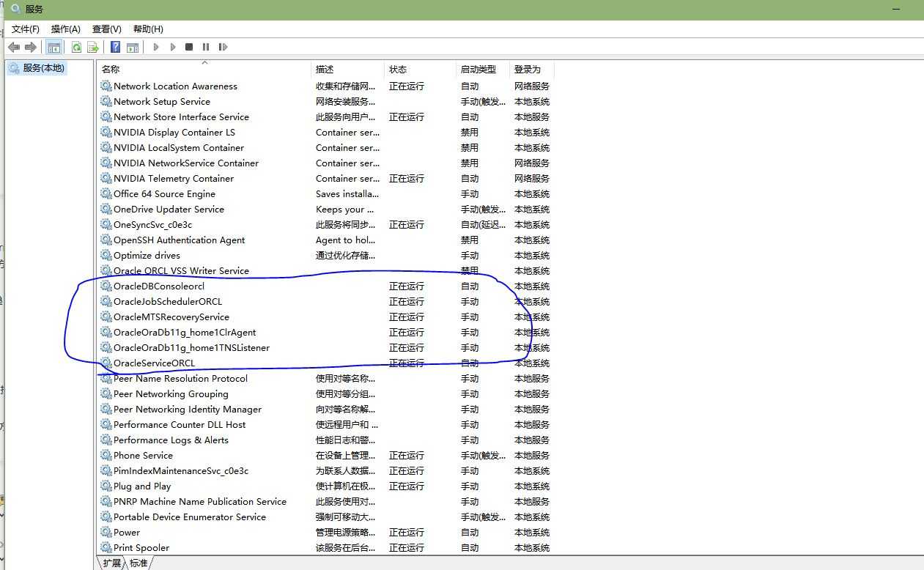Refresh the services list via toolbar icon
Screen dimensions: 924x570
[x=76, y=47]
